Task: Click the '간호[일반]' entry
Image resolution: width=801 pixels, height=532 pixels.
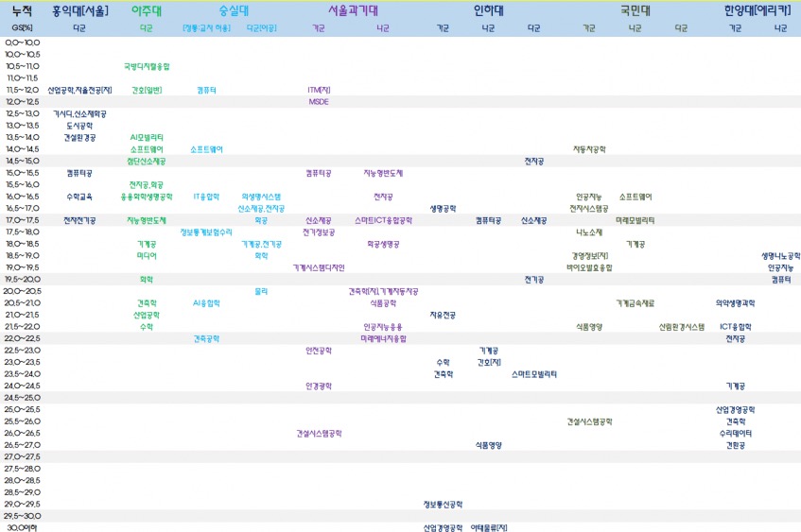Action: pos(147,91)
